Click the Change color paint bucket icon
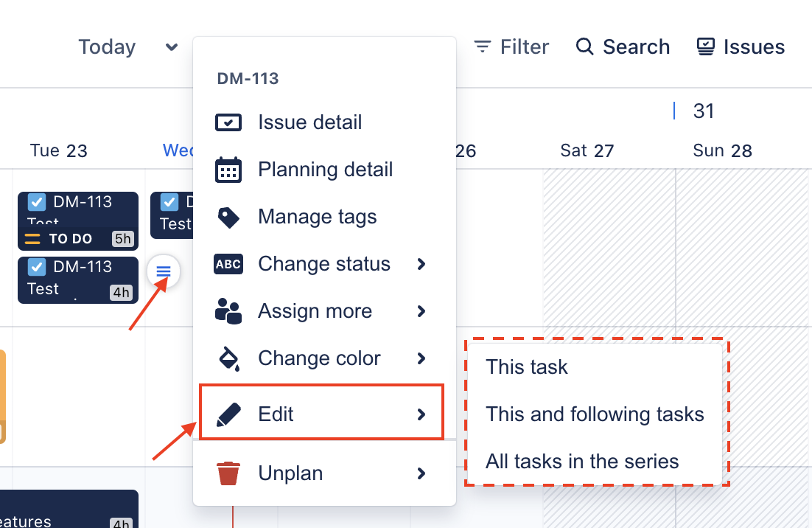The width and height of the screenshot is (812, 528). click(229, 358)
